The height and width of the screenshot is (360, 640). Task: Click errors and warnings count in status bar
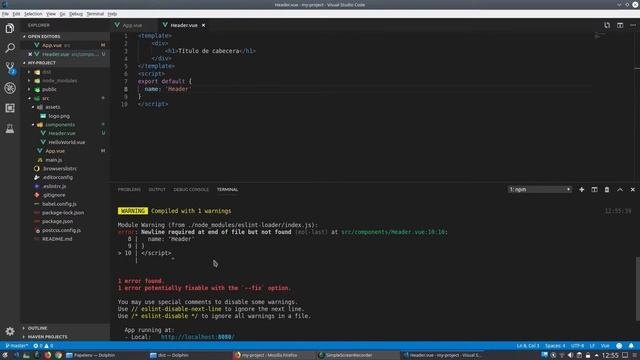click(x=43, y=346)
